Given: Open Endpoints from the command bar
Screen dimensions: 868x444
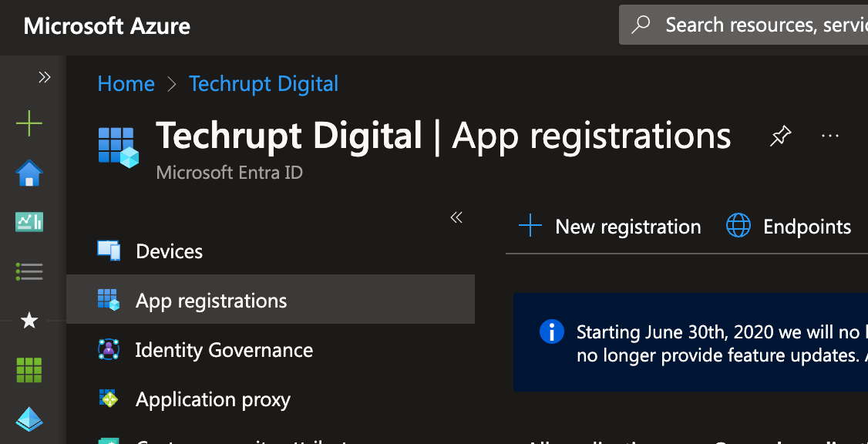Looking at the screenshot, I should point(789,227).
